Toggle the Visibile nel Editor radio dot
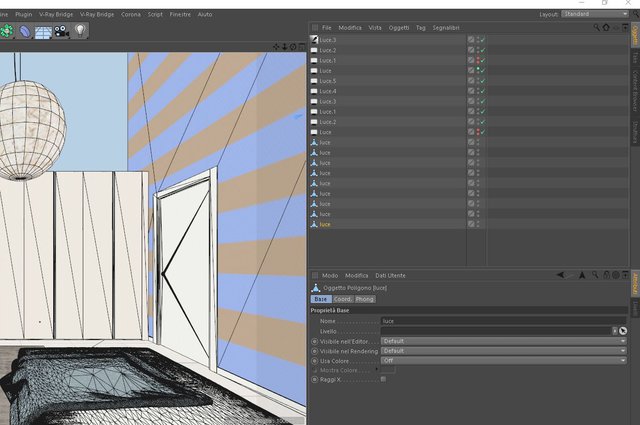Viewport: 640px width, 425px height. coord(314,341)
